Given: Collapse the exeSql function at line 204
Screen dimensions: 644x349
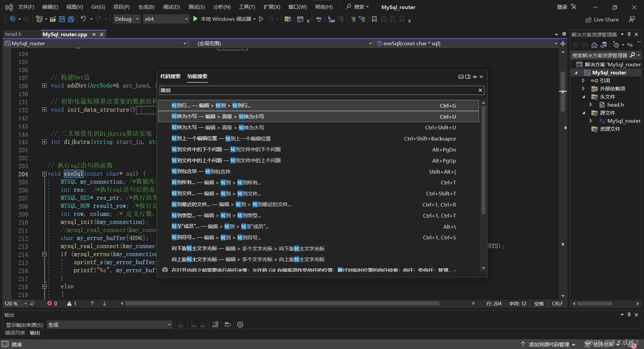Looking at the screenshot, I should (x=44, y=174).
